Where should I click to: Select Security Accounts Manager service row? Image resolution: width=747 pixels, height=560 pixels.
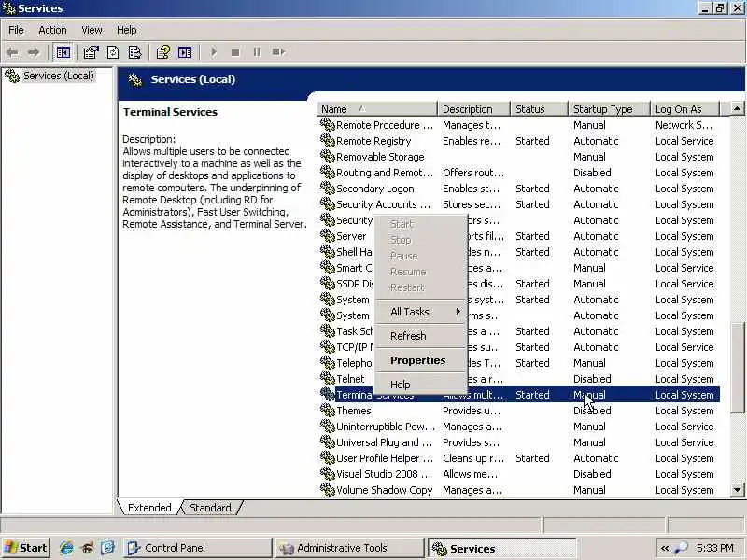tap(519, 204)
